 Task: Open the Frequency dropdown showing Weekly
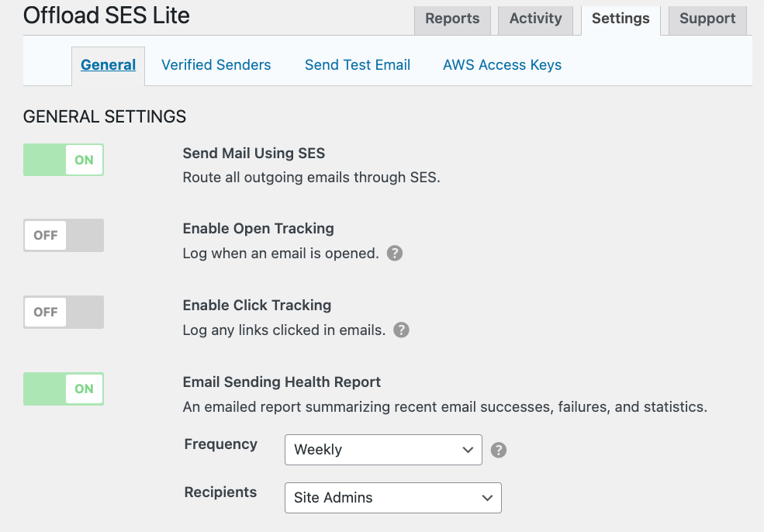coord(383,450)
